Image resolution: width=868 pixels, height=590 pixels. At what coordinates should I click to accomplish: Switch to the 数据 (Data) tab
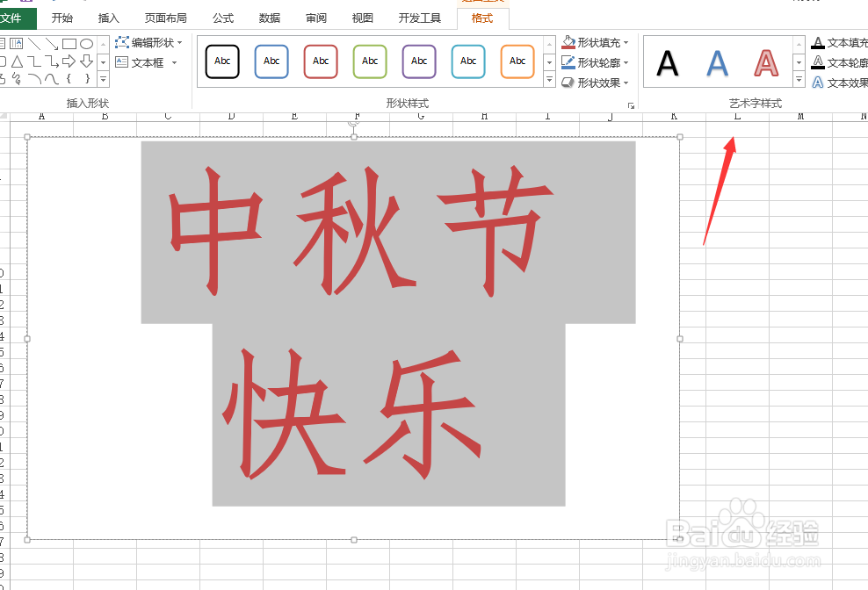tap(270, 18)
